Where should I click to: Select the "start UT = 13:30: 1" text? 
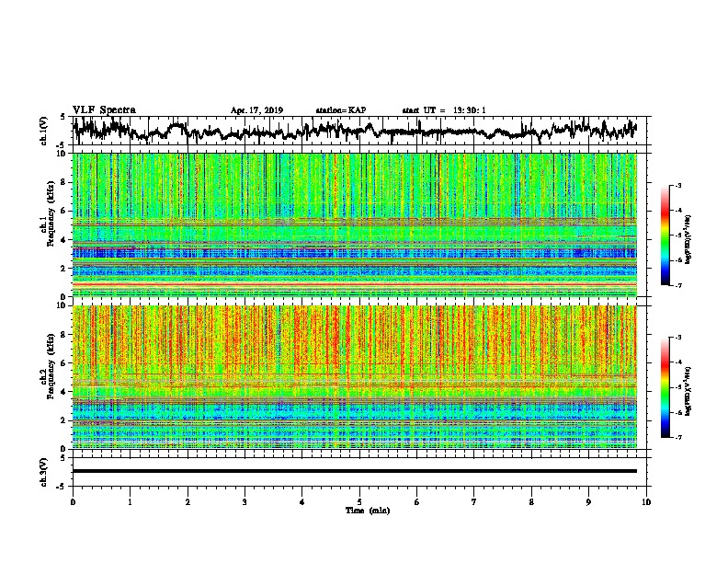click(x=444, y=110)
